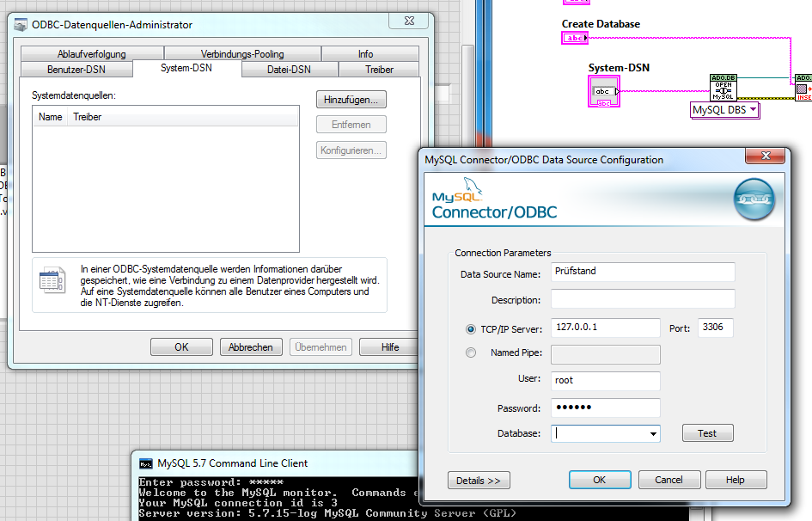Click the Password field
The image size is (812, 521).
pos(606,408)
